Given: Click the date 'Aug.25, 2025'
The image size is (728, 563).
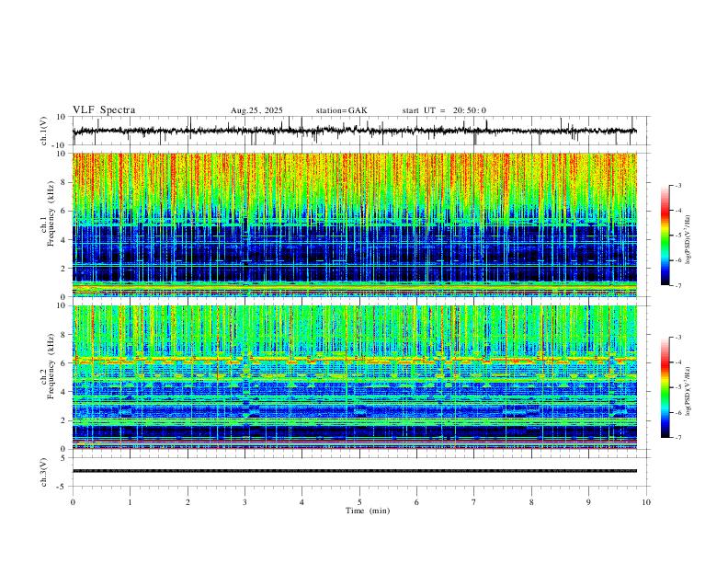Looking at the screenshot, I should [x=256, y=110].
